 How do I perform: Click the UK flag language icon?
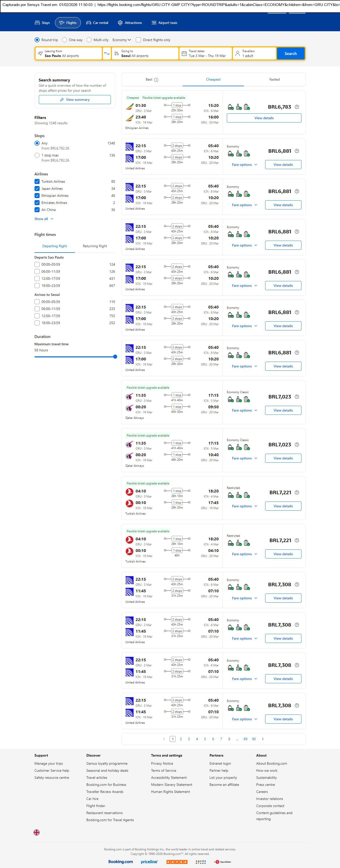(37, 832)
